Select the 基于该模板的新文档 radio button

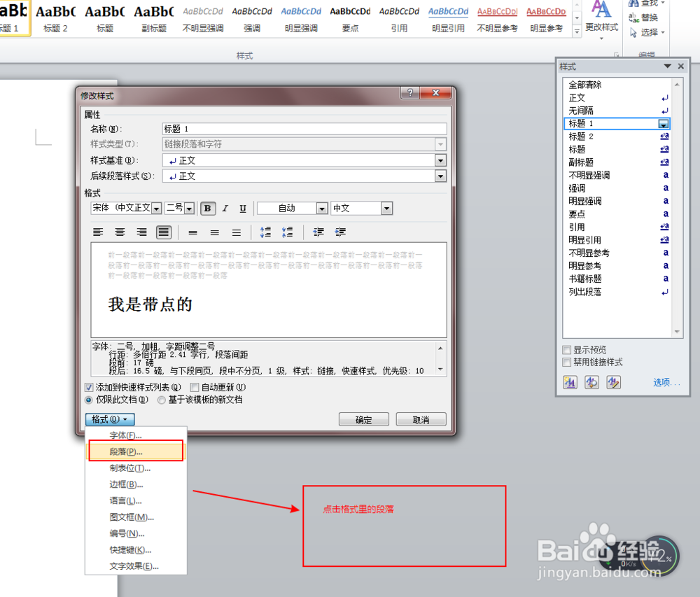161,400
